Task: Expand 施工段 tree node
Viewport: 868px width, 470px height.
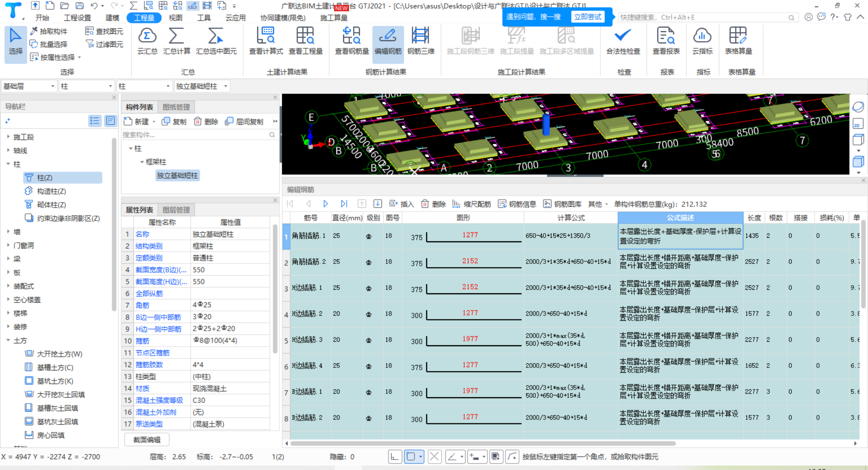Action: [9, 136]
